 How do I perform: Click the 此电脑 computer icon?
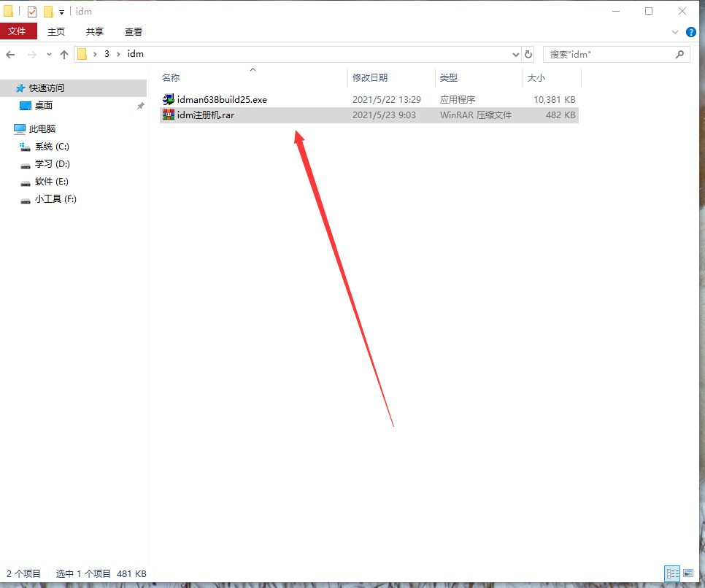20,129
